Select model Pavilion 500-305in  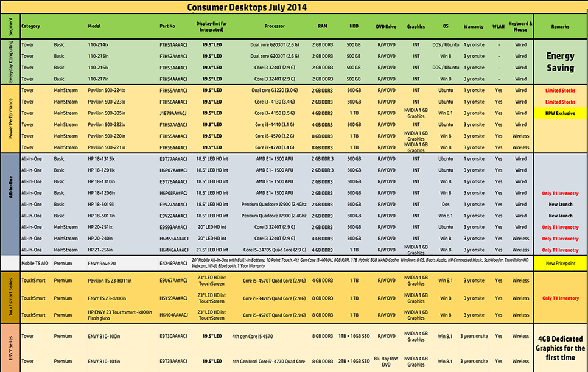click(107, 113)
